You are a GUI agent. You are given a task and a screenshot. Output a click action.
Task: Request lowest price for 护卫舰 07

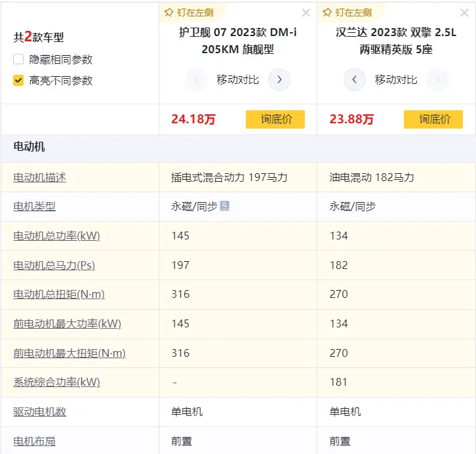click(x=275, y=119)
